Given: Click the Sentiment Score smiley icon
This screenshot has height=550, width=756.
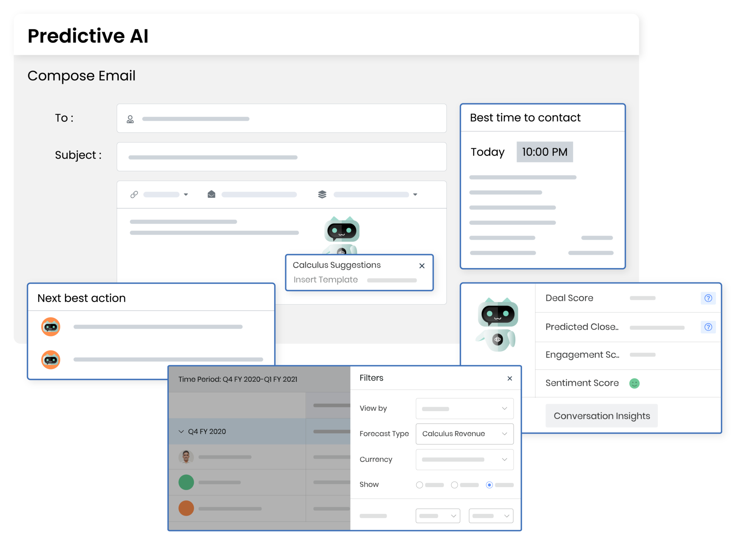Looking at the screenshot, I should coord(634,383).
